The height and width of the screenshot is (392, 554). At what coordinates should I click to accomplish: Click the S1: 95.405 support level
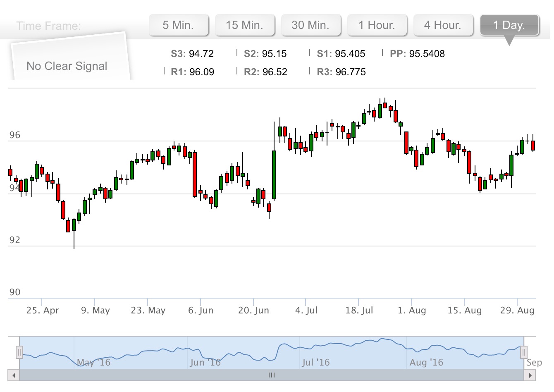341,54
